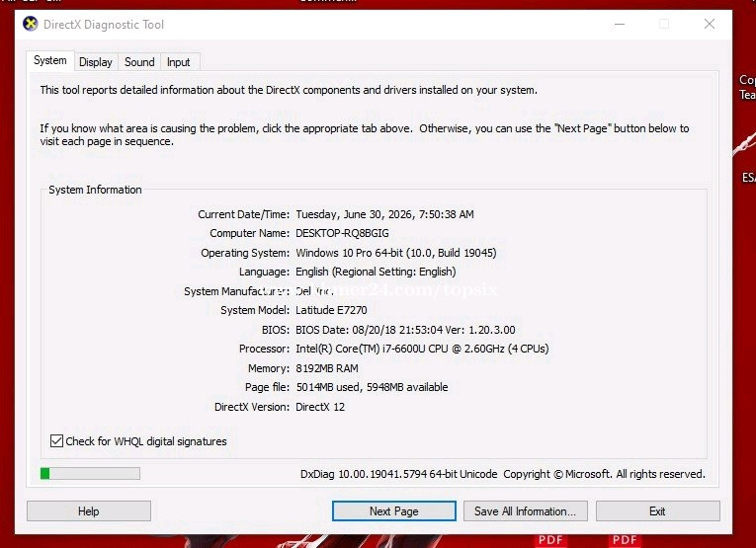756x548 pixels.
Task: Click the Windows 10 Pro 64-bit value
Action: tap(396, 253)
